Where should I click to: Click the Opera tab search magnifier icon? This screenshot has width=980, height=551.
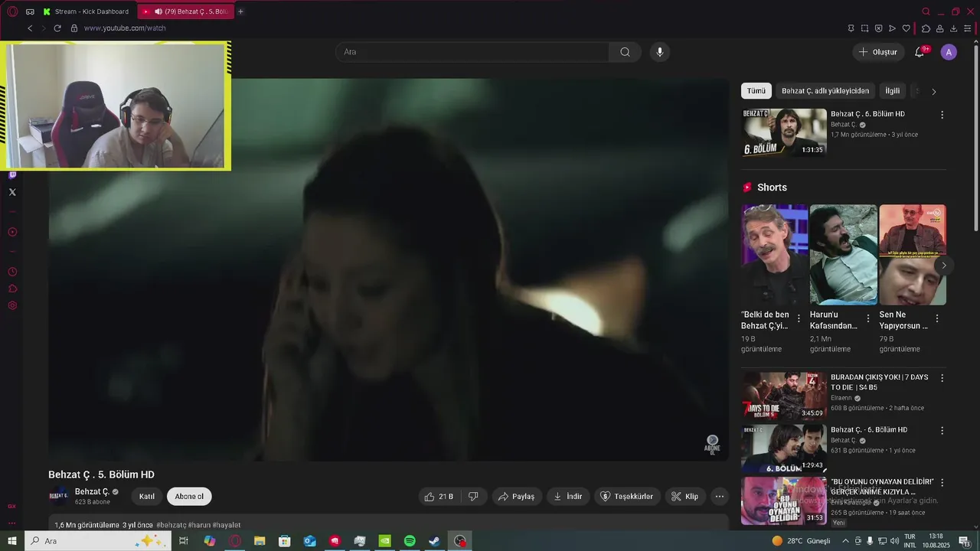click(926, 11)
